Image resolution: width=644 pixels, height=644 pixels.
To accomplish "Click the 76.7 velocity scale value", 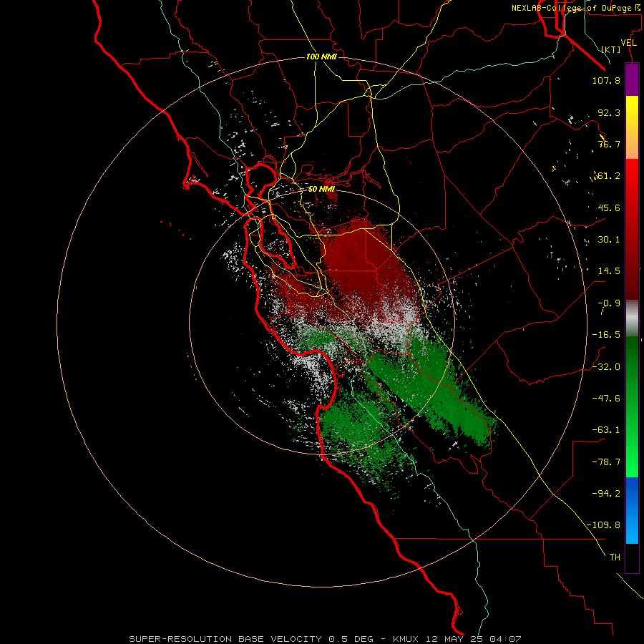I will click(609, 144).
